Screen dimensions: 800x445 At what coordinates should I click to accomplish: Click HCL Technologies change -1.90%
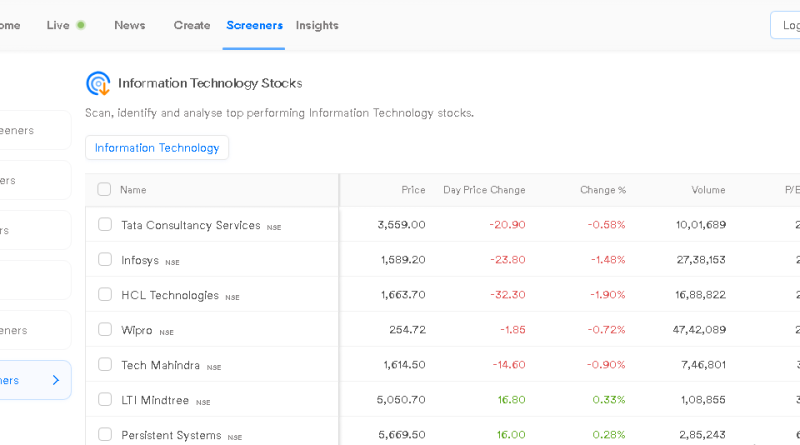(x=607, y=294)
